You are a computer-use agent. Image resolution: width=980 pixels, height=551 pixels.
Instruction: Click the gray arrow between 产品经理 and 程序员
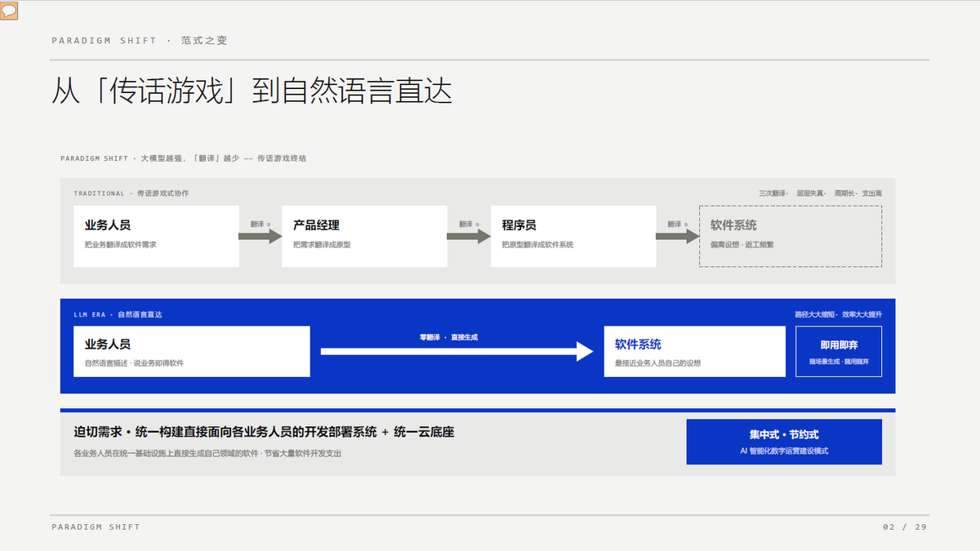(x=469, y=236)
